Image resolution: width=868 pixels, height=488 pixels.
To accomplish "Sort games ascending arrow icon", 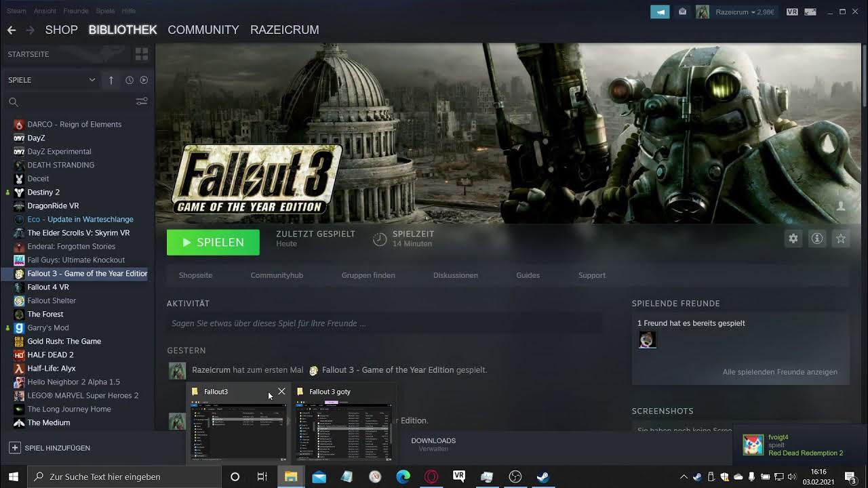I will [111, 80].
